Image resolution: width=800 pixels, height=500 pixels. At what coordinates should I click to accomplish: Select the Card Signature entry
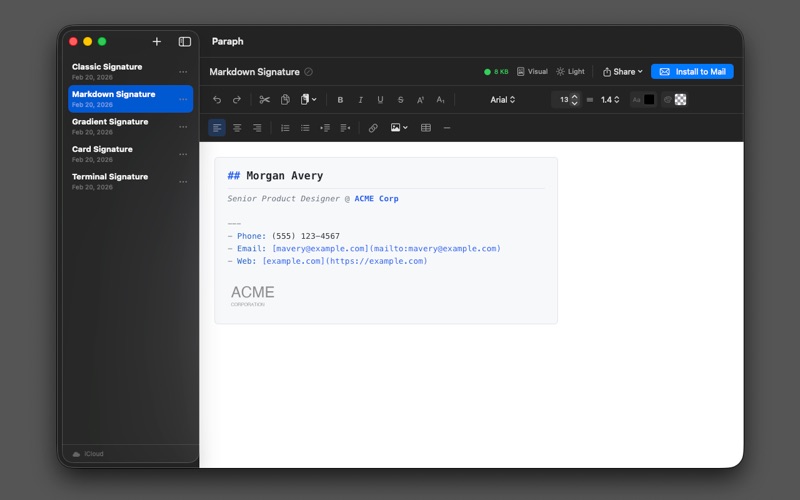[x=130, y=154]
